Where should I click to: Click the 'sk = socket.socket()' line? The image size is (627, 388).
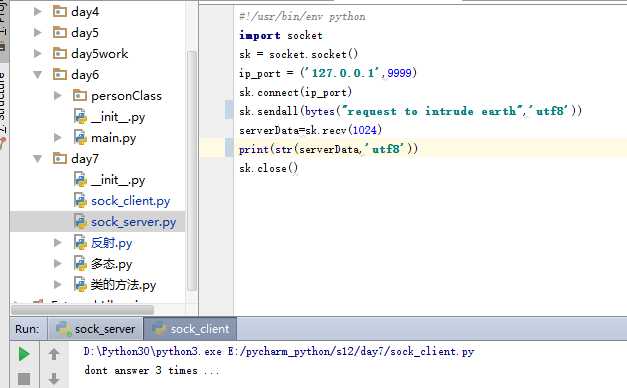click(x=299, y=54)
